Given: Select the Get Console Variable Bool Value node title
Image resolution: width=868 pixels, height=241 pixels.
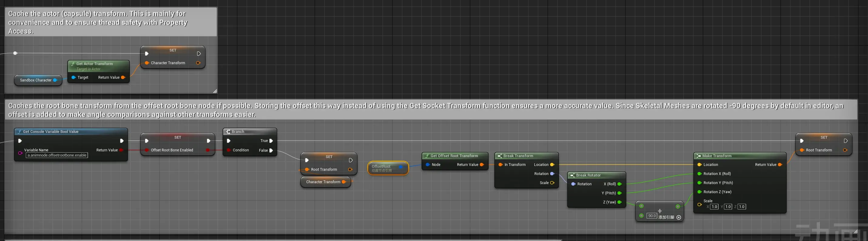Looking at the screenshot, I should (51, 132).
